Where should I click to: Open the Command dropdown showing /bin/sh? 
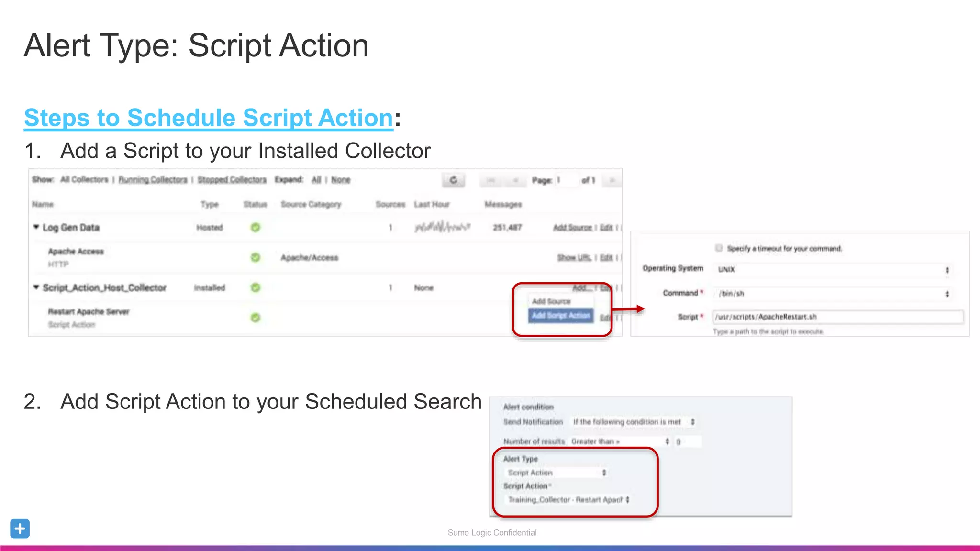tap(833, 293)
